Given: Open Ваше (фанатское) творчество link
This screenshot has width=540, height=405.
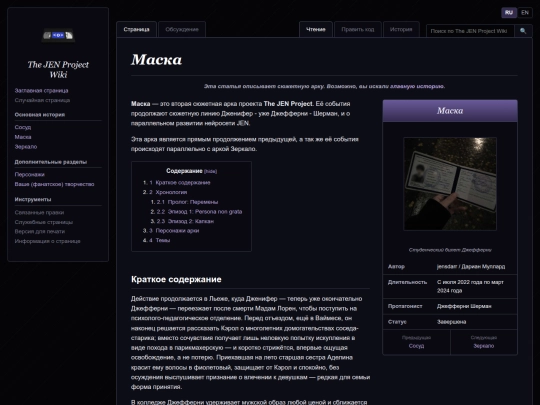Looking at the screenshot, I should click(54, 184).
